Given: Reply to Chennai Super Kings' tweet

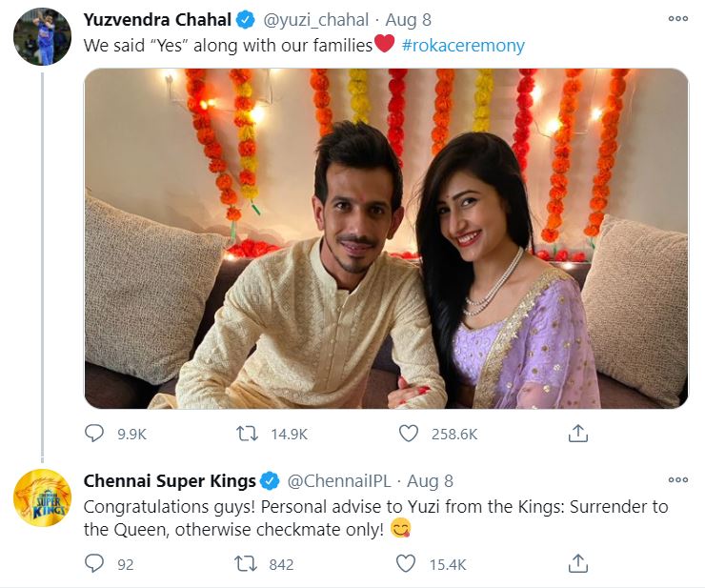Looking at the screenshot, I should pyautogui.click(x=94, y=564).
